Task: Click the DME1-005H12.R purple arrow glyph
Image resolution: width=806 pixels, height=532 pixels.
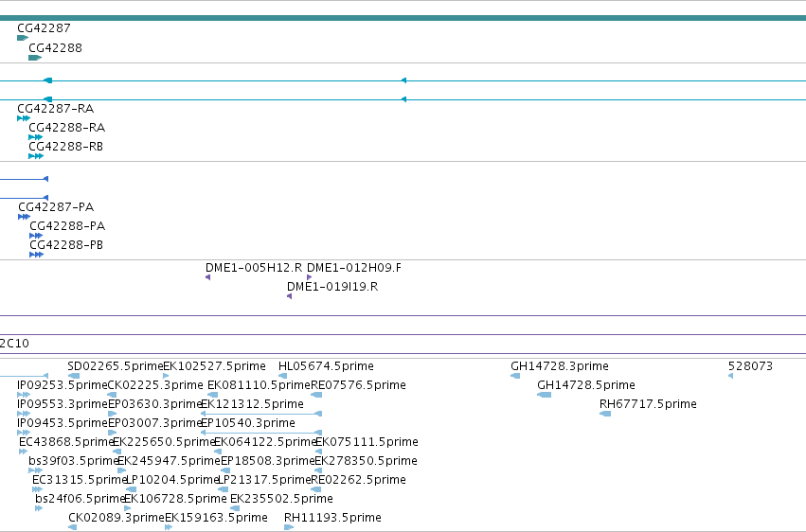Action: tap(207, 277)
